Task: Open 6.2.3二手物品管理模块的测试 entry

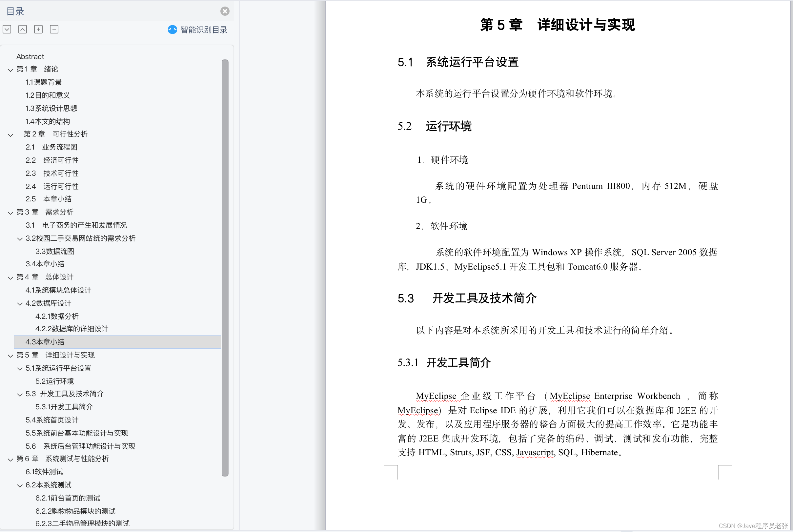Action: (82, 523)
